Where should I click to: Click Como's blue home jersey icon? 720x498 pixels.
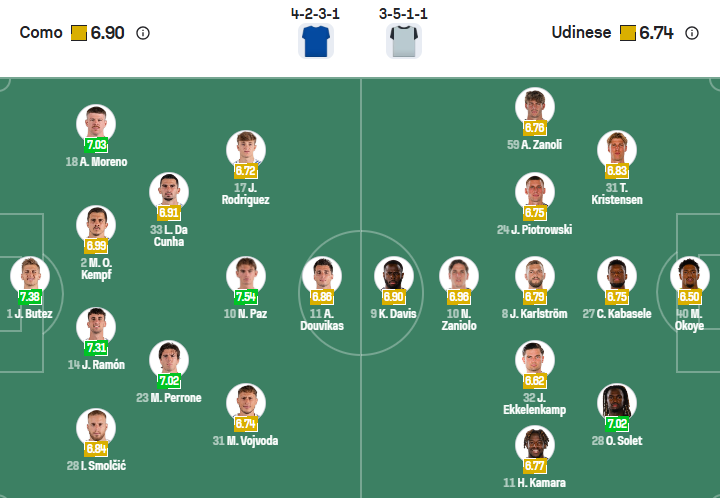click(315, 41)
